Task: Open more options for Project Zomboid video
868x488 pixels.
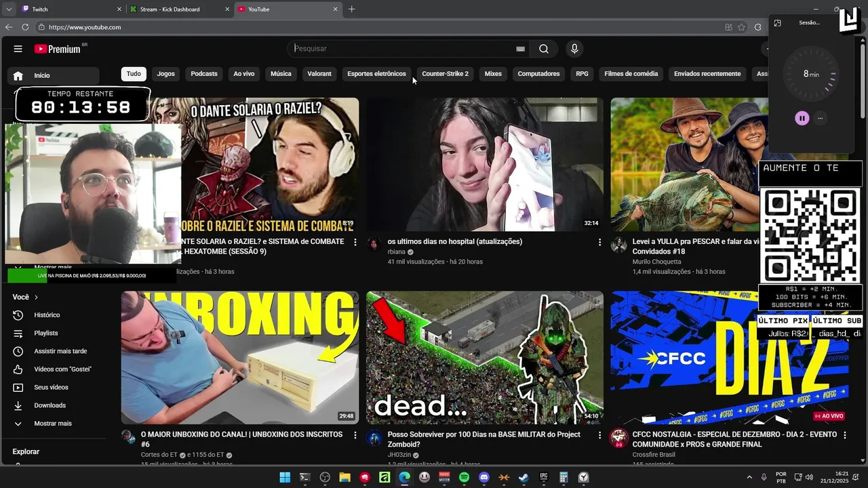Action: tap(599, 435)
